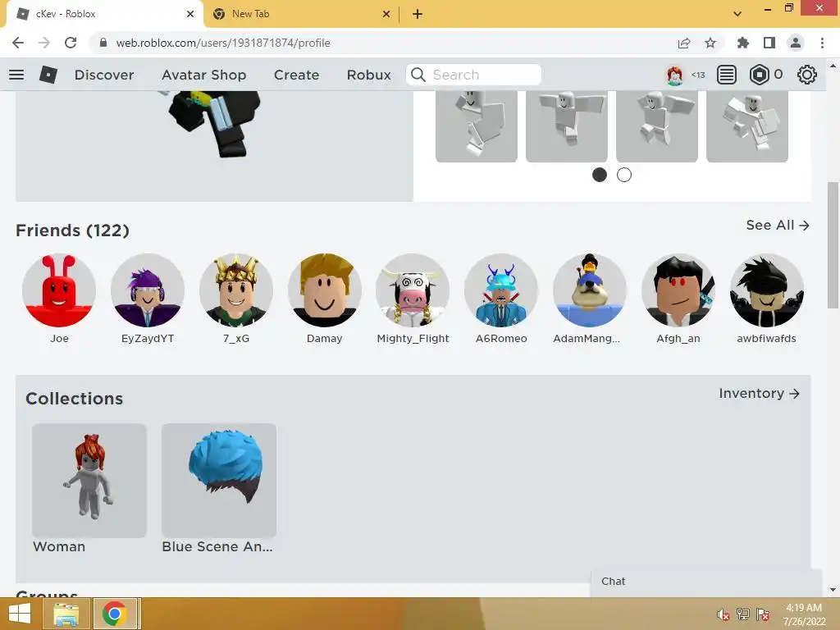Click the search magnifier icon
This screenshot has width=840, height=630.
418,75
